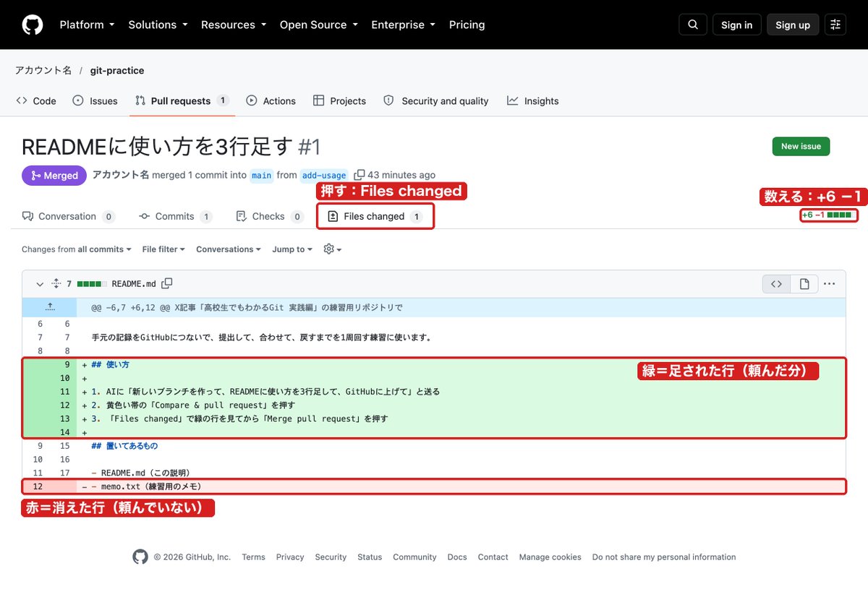The width and height of the screenshot is (868, 610).
Task: Open the File filter dropdown
Action: [163, 249]
